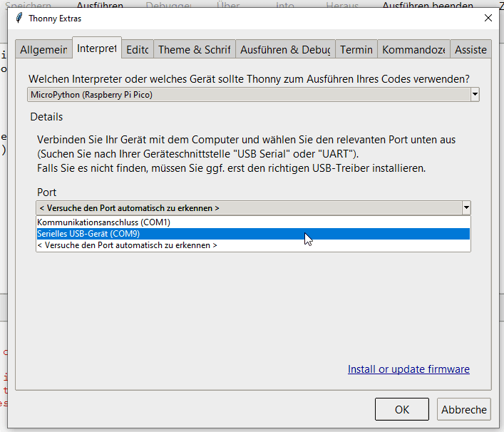
Task: Open the Editor tab
Action: (138, 50)
